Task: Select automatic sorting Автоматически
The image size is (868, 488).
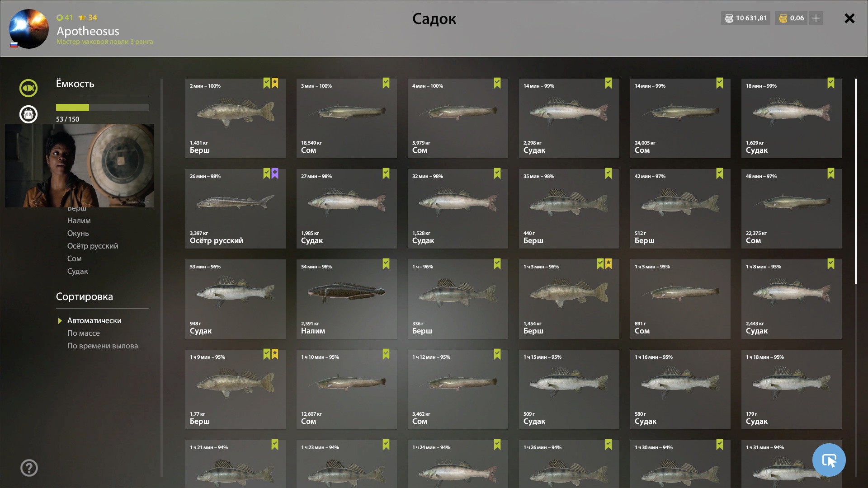Action: (94, 320)
